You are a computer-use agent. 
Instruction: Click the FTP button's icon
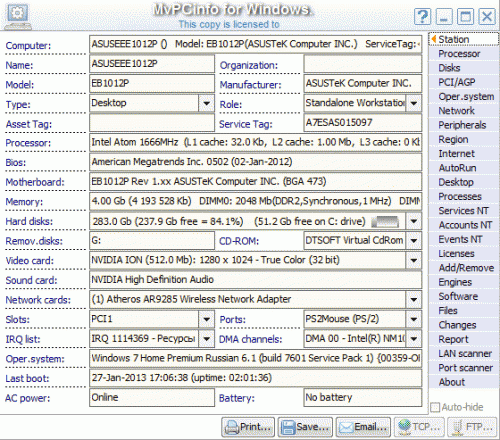coord(458,427)
